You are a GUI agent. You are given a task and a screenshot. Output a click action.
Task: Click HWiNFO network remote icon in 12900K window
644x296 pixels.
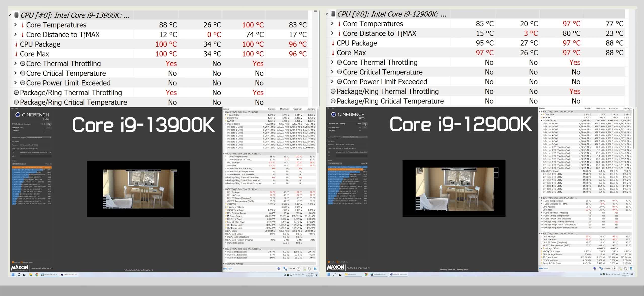(x=601, y=268)
